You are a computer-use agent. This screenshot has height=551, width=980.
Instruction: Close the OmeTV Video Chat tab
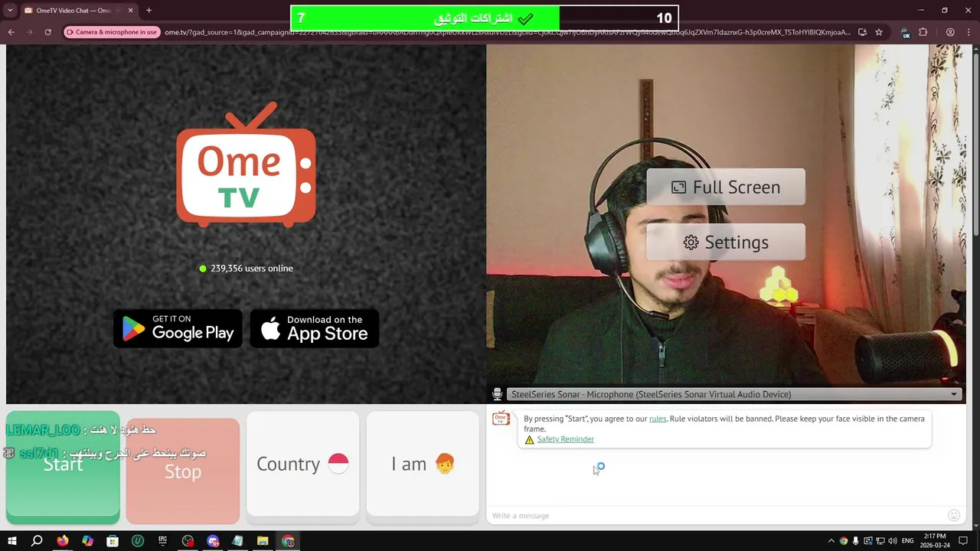click(130, 11)
